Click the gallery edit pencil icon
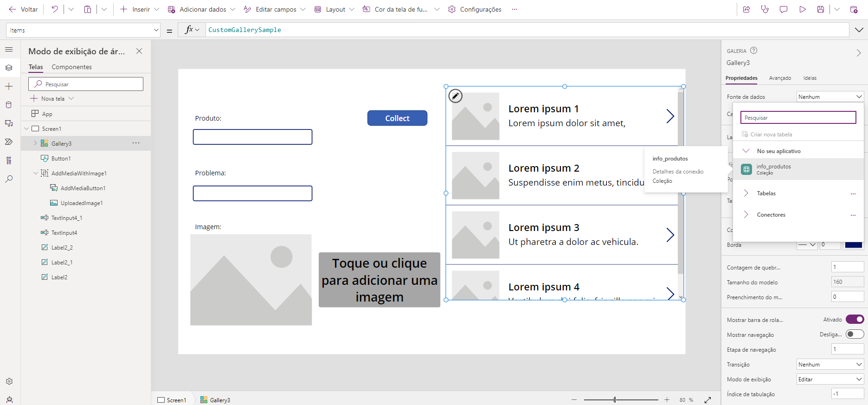The image size is (868, 405). click(x=456, y=96)
